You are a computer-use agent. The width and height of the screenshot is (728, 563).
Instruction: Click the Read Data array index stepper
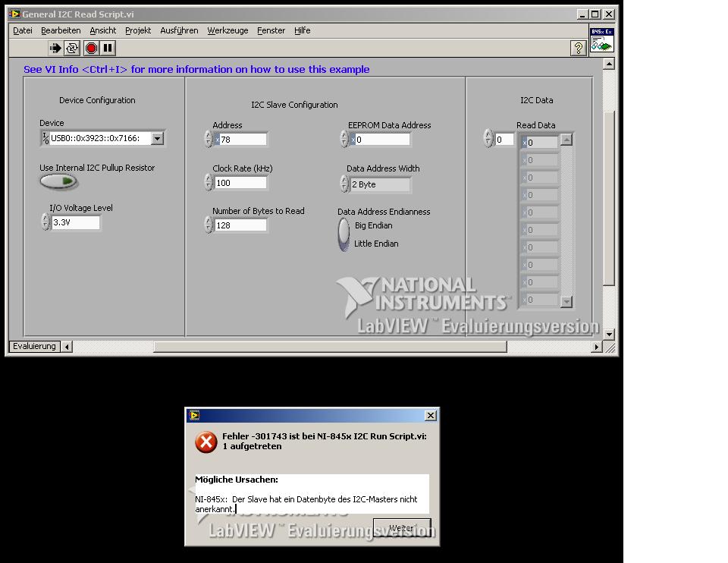tap(488, 138)
